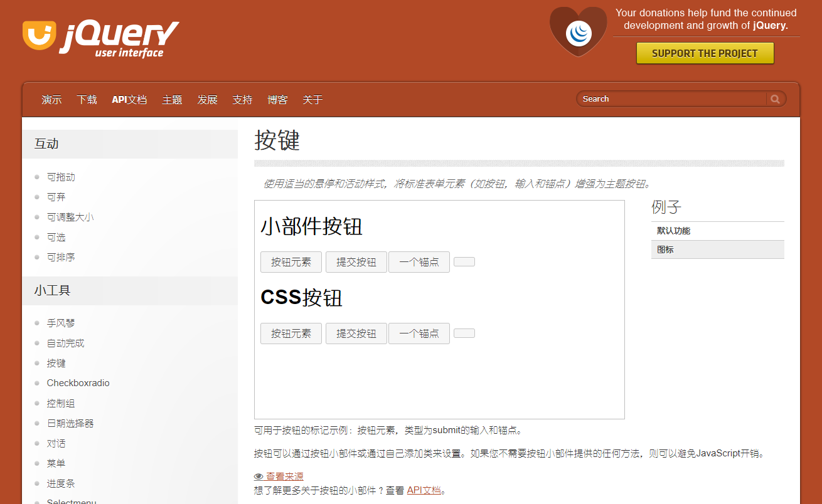
Task: Open the 下载 menu item
Action: pyautogui.click(x=87, y=100)
